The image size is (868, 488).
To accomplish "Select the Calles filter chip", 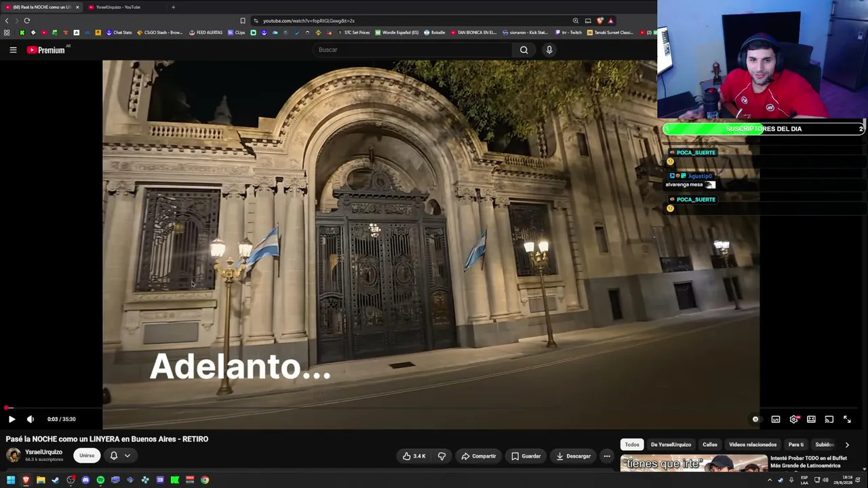I will coord(710,445).
